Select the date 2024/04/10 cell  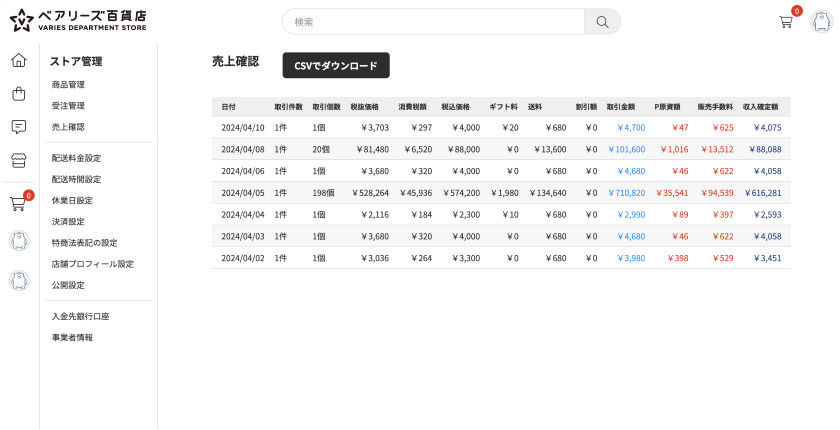[243, 128]
